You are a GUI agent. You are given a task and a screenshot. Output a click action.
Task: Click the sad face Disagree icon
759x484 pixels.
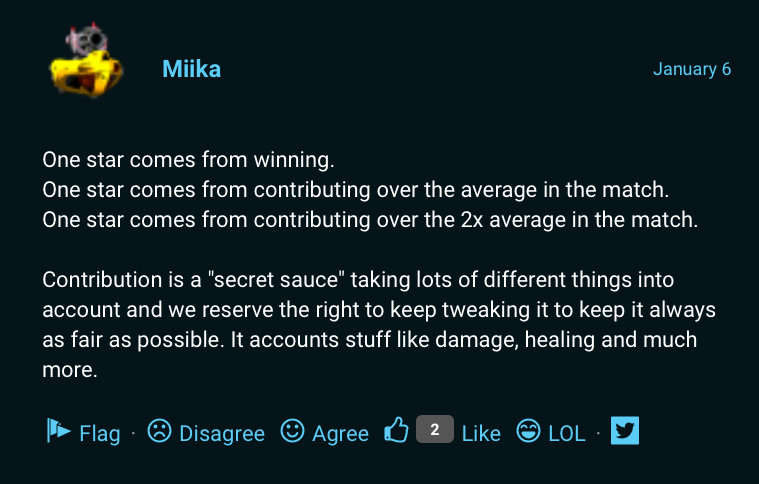click(x=159, y=432)
